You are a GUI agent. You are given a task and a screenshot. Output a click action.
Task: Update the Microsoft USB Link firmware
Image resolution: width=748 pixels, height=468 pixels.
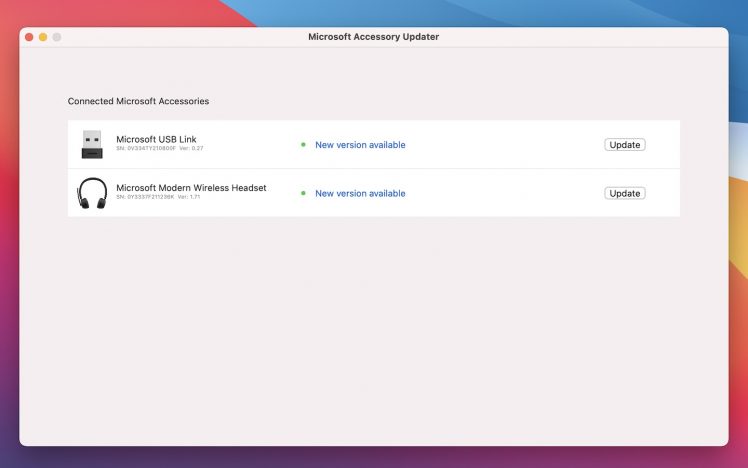pos(624,145)
